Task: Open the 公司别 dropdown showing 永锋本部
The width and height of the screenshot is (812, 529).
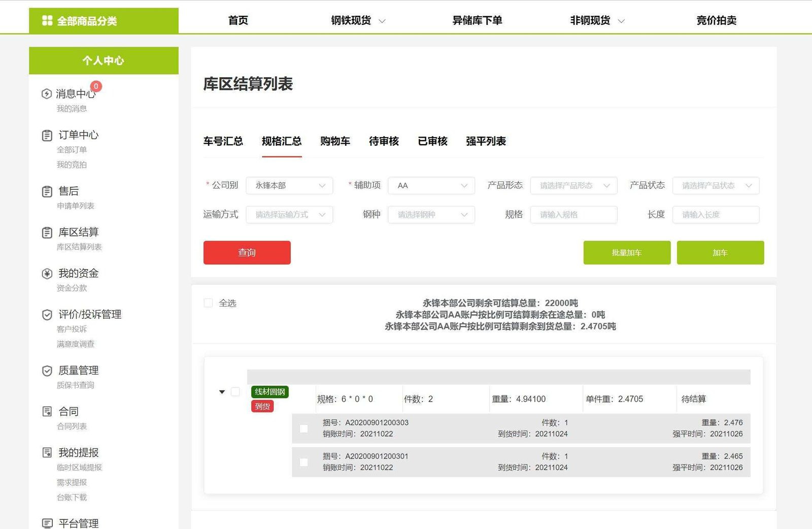Action: point(289,185)
